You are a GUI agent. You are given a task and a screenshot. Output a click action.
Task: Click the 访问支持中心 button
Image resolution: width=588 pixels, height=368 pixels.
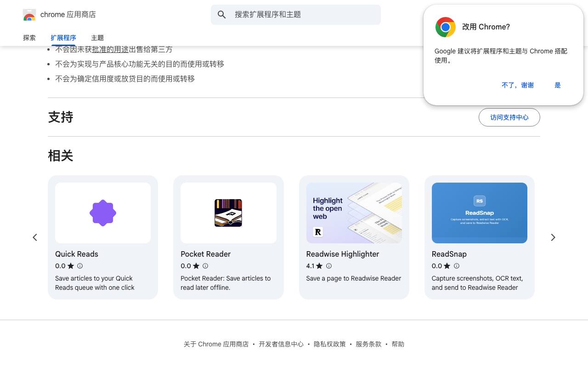(x=509, y=117)
